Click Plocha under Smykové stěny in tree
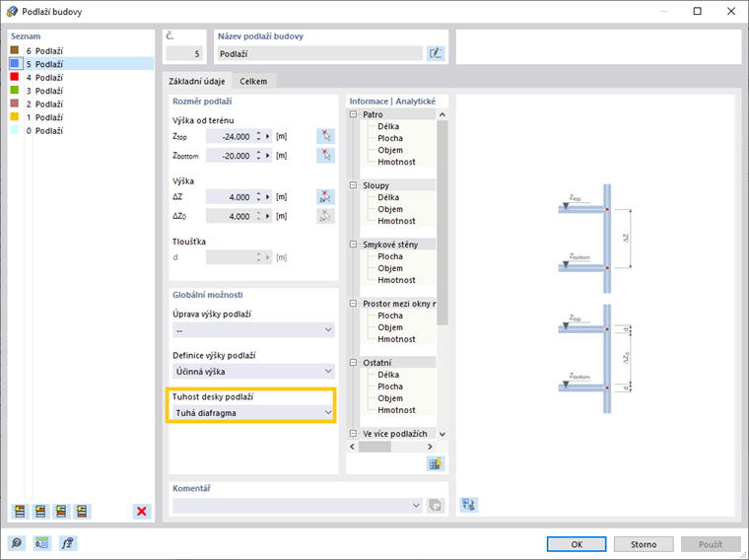 tap(390, 256)
